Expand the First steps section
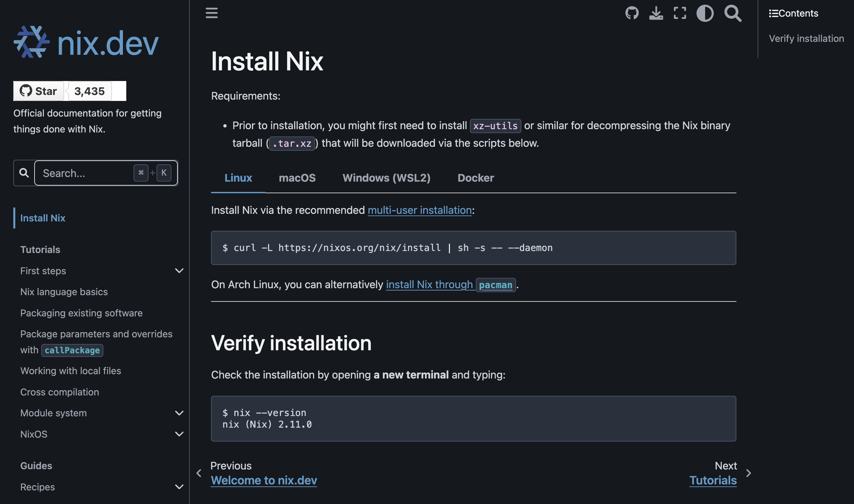The width and height of the screenshot is (854, 504). [x=179, y=271]
